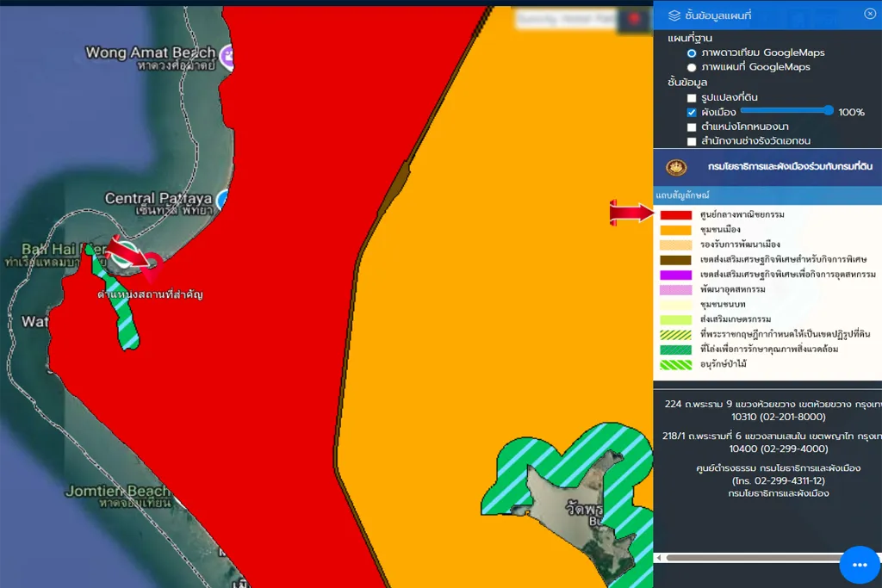Screen dimensions: 882x588
Task: Open the blue three-dots floating menu button
Action: click(859, 566)
